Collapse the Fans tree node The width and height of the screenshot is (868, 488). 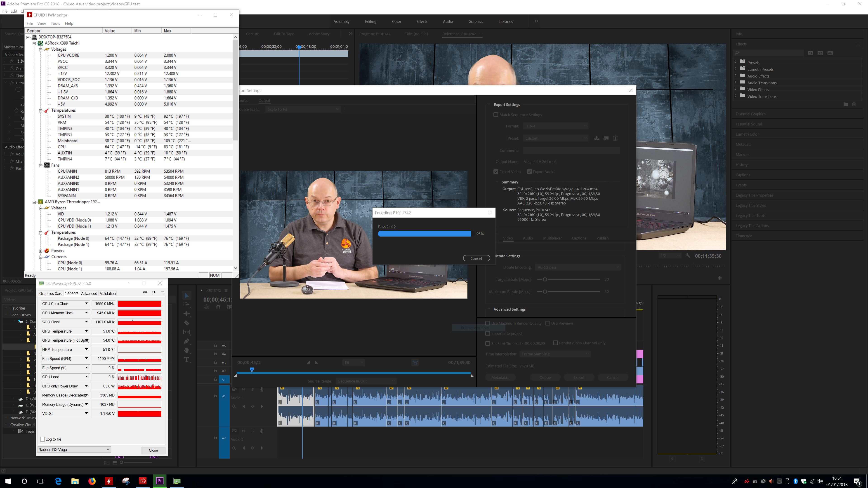coord(40,165)
